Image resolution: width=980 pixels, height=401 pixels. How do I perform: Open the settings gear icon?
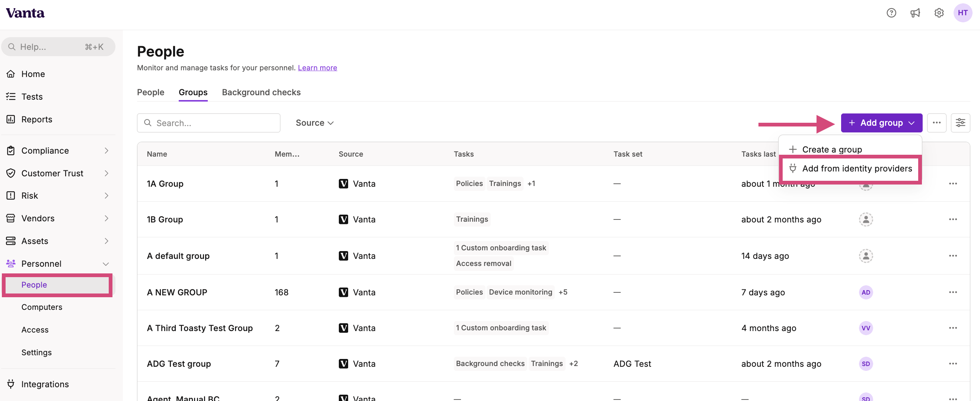939,13
